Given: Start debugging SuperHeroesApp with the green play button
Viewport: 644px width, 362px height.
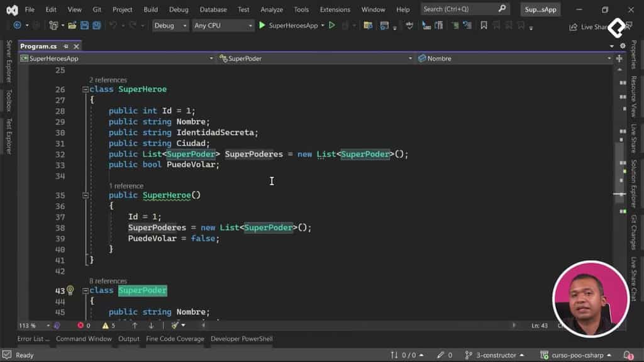Looking at the screenshot, I should click(262, 26).
